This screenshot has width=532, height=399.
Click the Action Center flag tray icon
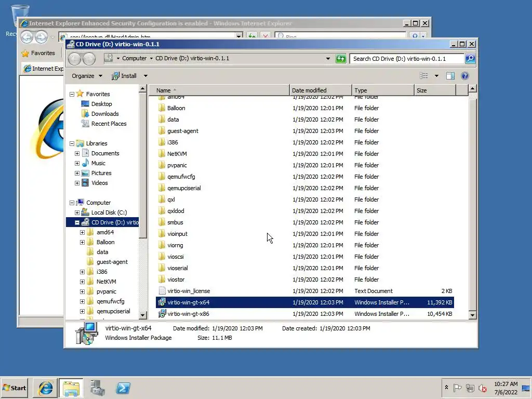[x=457, y=388]
